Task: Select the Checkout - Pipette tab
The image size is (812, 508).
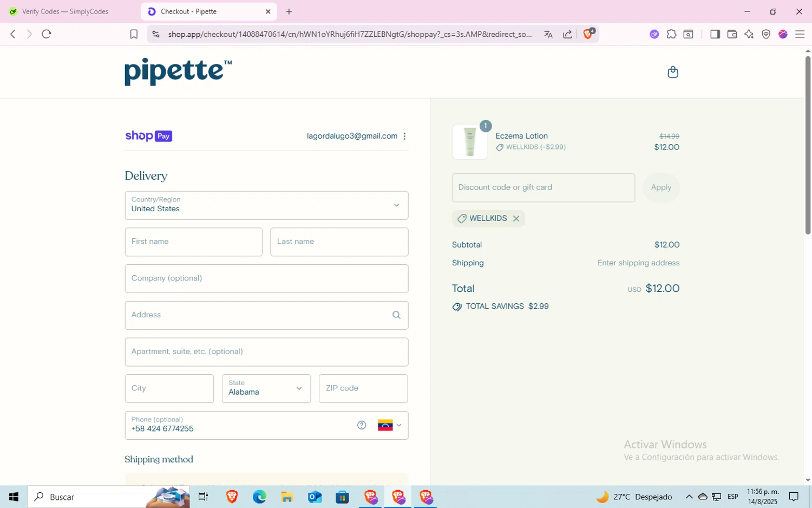Action: pyautogui.click(x=209, y=11)
